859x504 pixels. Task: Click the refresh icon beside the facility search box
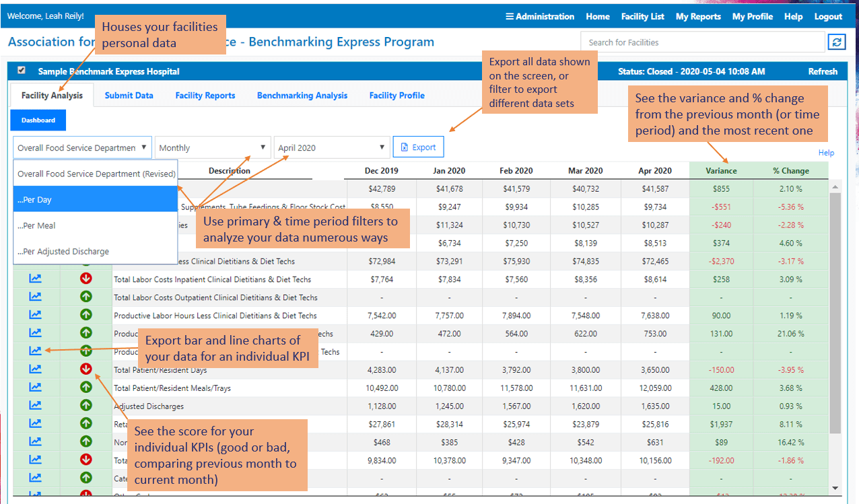point(835,42)
